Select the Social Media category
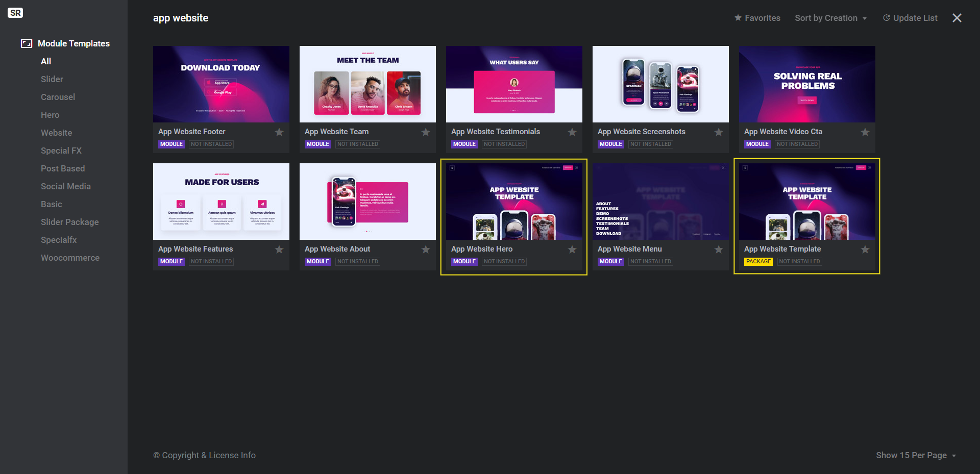This screenshot has width=980, height=474. click(x=66, y=186)
